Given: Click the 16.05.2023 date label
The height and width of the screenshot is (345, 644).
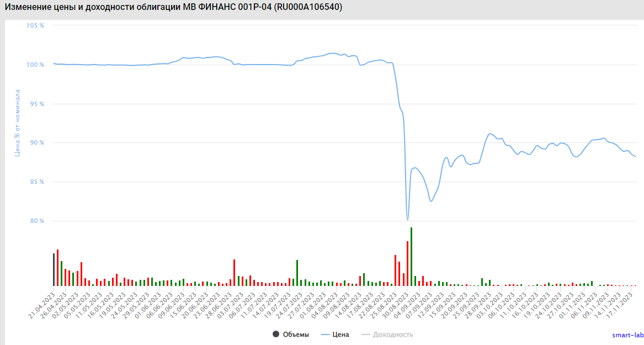Looking at the screenshot, I should [x=102, y=304].
